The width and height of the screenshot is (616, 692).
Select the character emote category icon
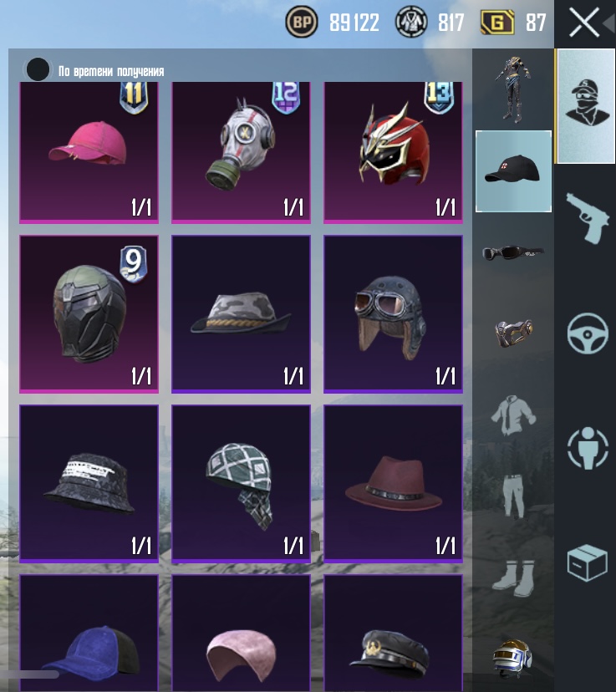(x=588, y=447)
